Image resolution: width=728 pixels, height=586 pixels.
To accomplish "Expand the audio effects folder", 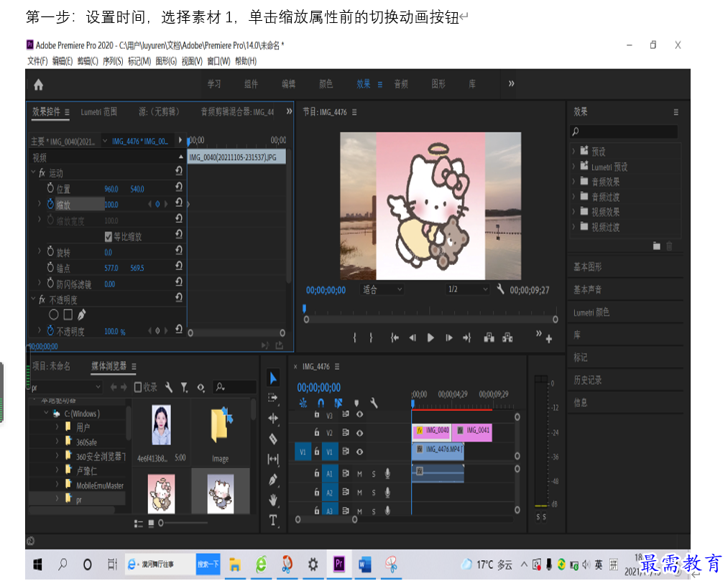I will (574, 182).
